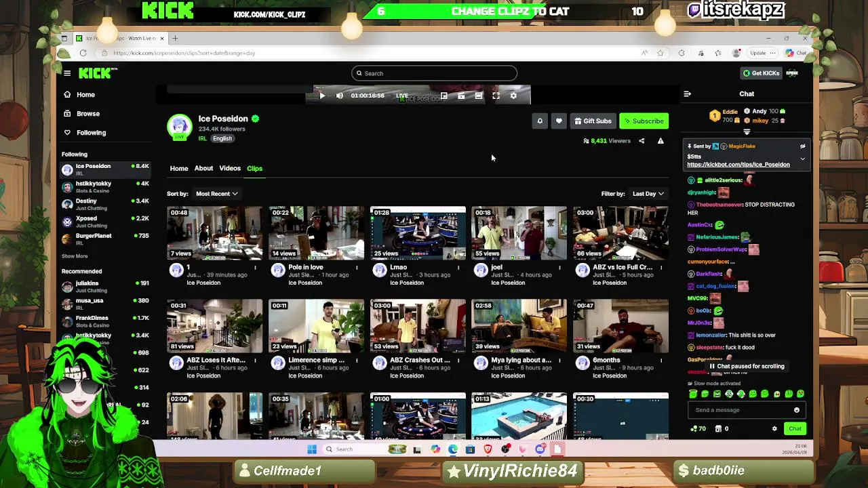
Task: Open chat settings gear
Action: pyautogui.click(x=774, y=429)
